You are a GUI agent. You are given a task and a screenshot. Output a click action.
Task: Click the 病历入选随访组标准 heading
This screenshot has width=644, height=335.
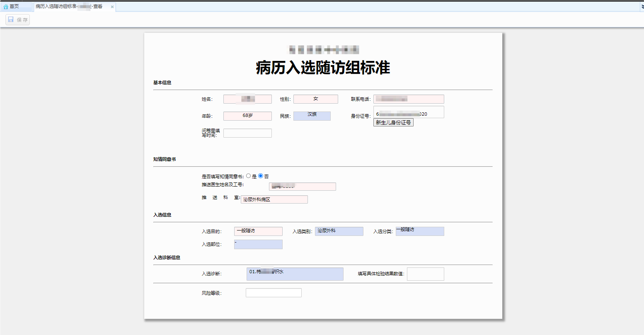[323, 68]
